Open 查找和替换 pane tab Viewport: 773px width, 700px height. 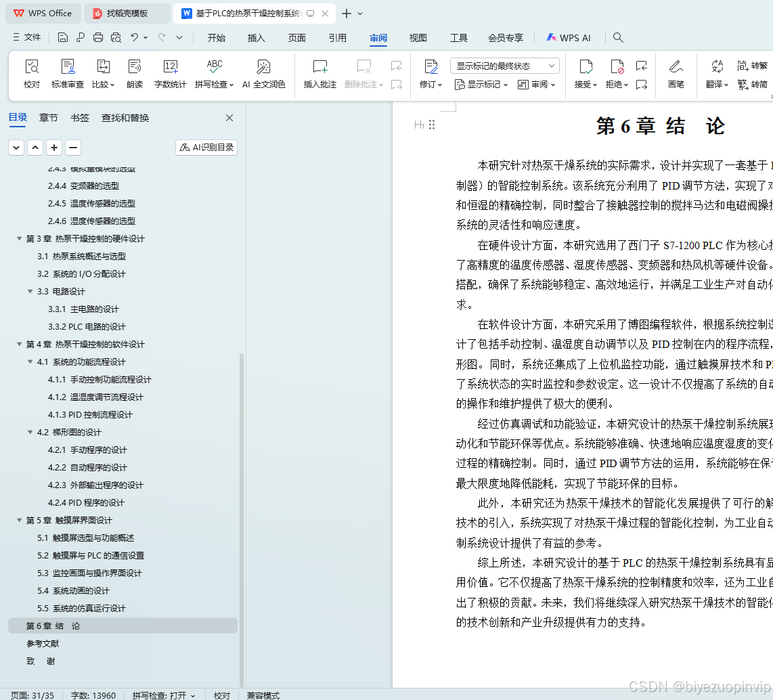(x=125, y=118)
